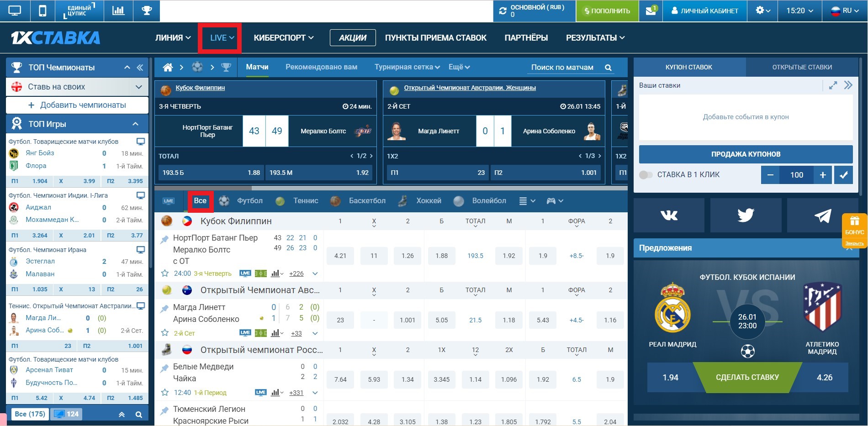Open Telegram social network tile

[x=822, y=215]
